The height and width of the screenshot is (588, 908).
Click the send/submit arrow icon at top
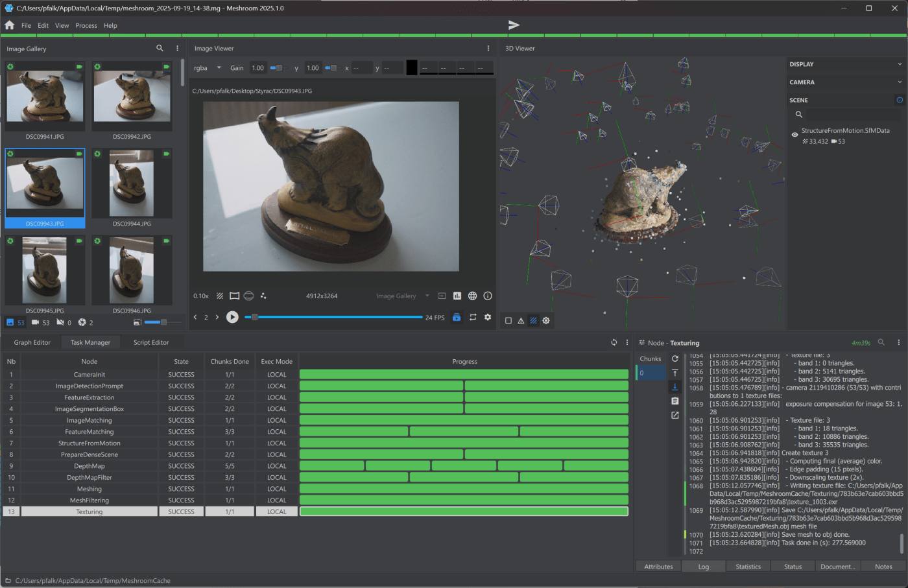514,25
